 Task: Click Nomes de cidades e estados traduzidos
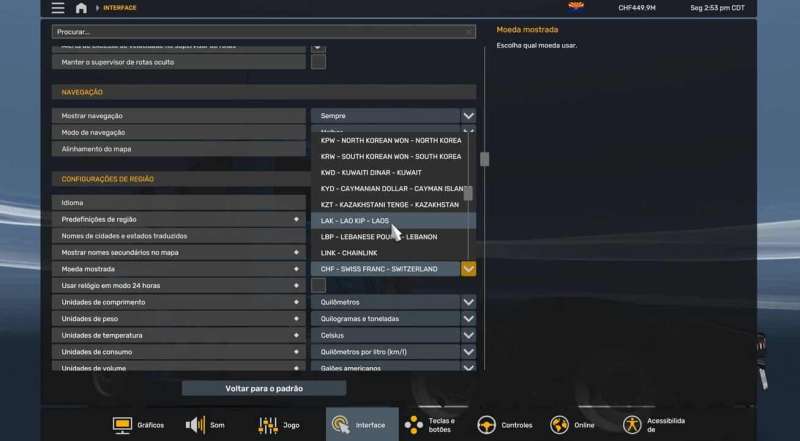[179, 236]
